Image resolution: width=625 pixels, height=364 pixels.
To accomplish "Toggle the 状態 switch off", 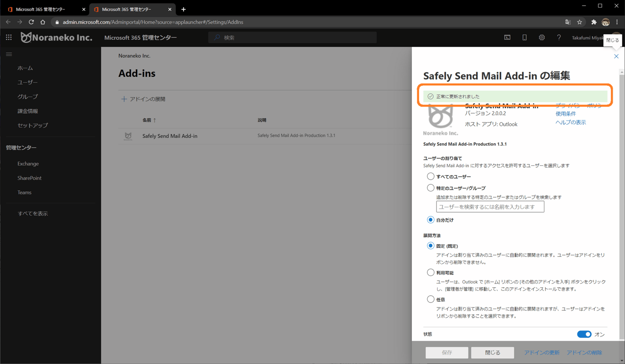I will pyautogui.click(x=584, y=334).
